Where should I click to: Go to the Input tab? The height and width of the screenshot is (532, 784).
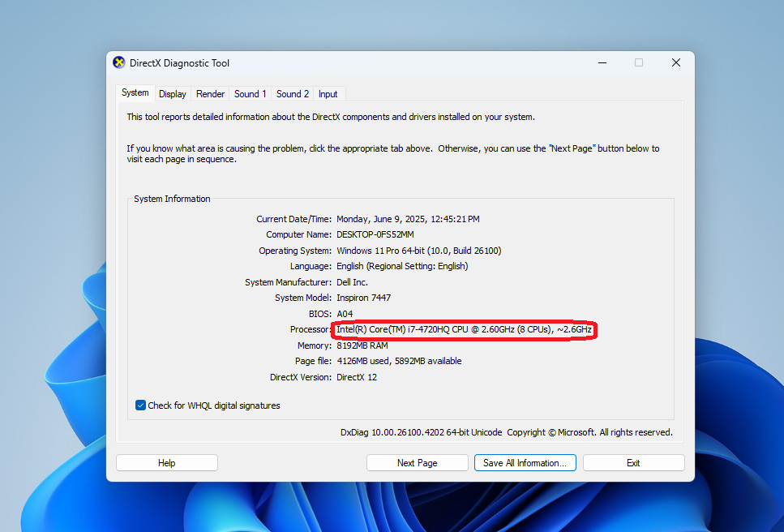pos(328,94)
